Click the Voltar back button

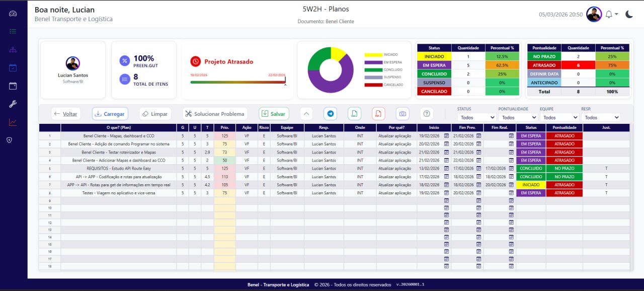pos(66,114)
